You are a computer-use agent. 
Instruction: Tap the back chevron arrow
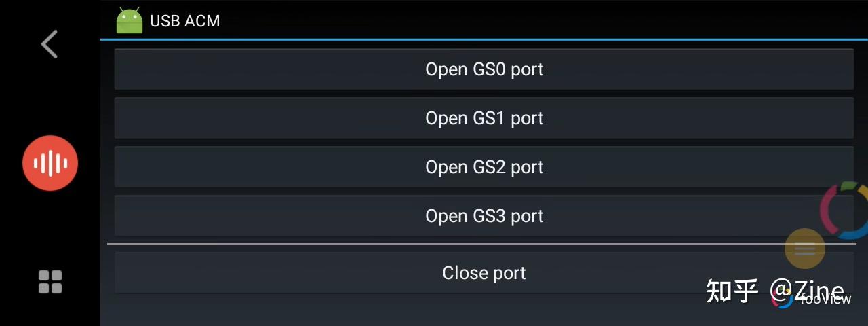[50, 44]
